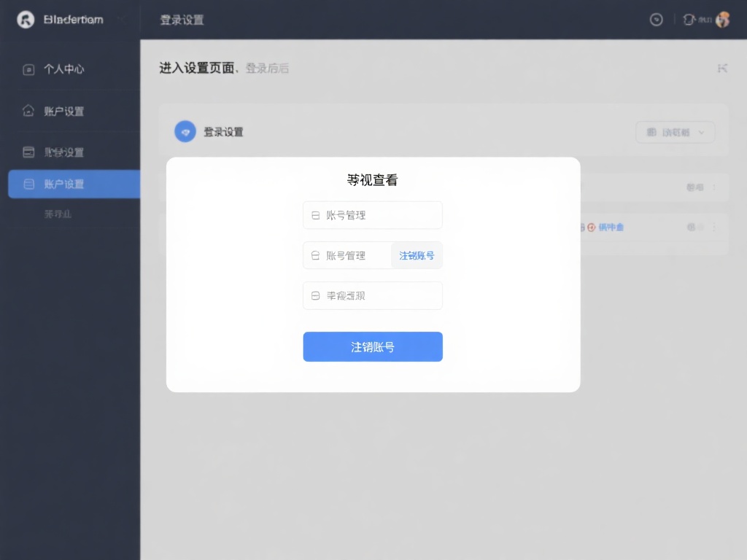
Task: Click the last input field in the dialog
Action: [373, 295]
